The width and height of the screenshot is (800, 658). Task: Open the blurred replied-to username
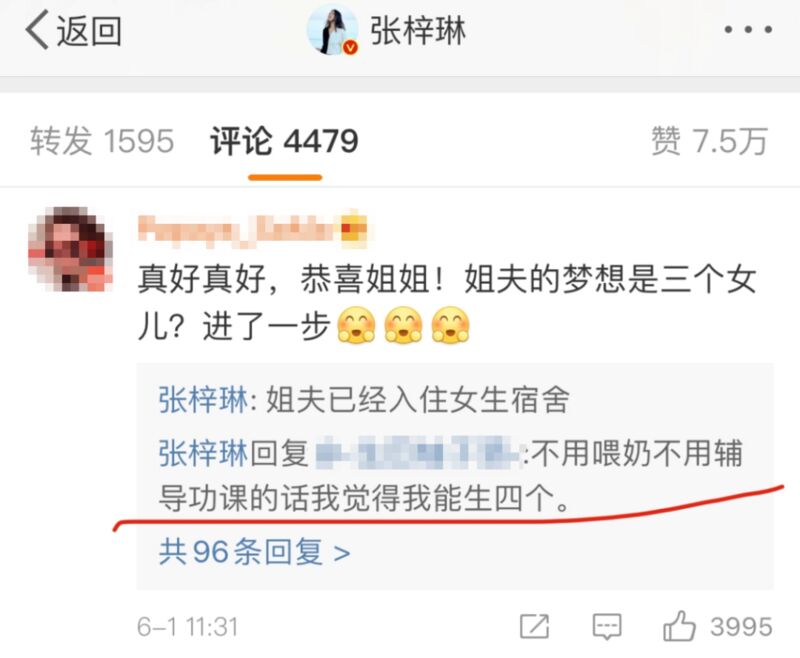click(417, 453)
